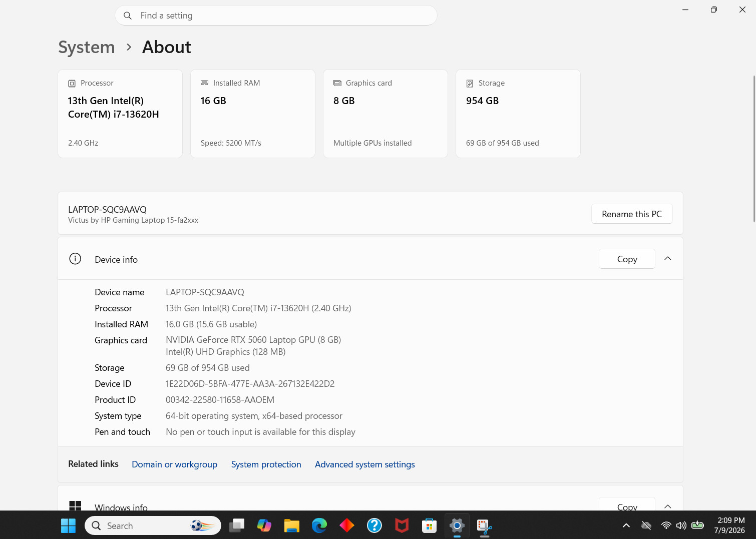Open Wi-Fi network tray icon

(666, 525)
